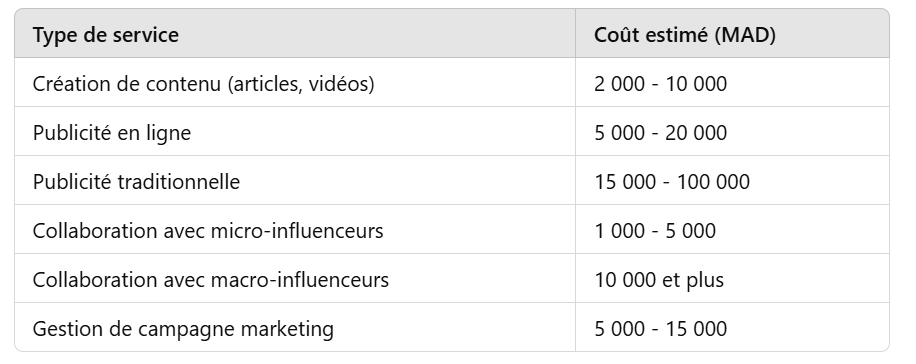Click the 'Coût estimé (MAD)' column header
Screen dimensions: 916x364
[732, 33]
